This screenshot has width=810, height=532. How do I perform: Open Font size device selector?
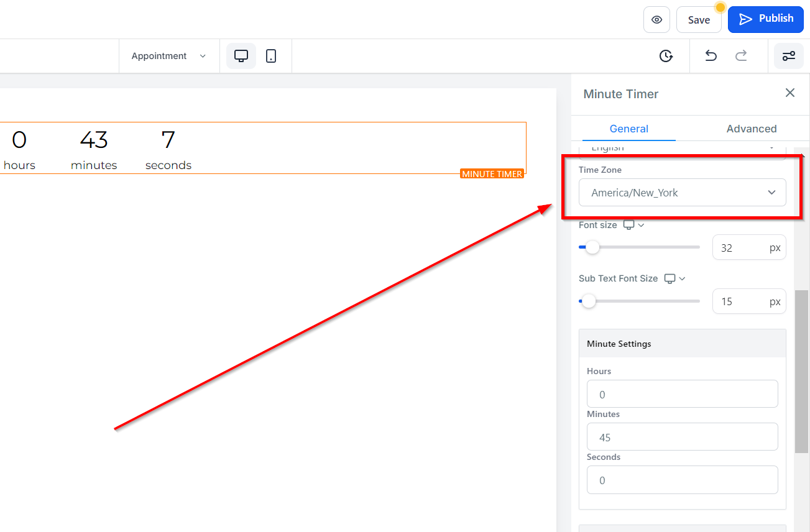point(633,225)
